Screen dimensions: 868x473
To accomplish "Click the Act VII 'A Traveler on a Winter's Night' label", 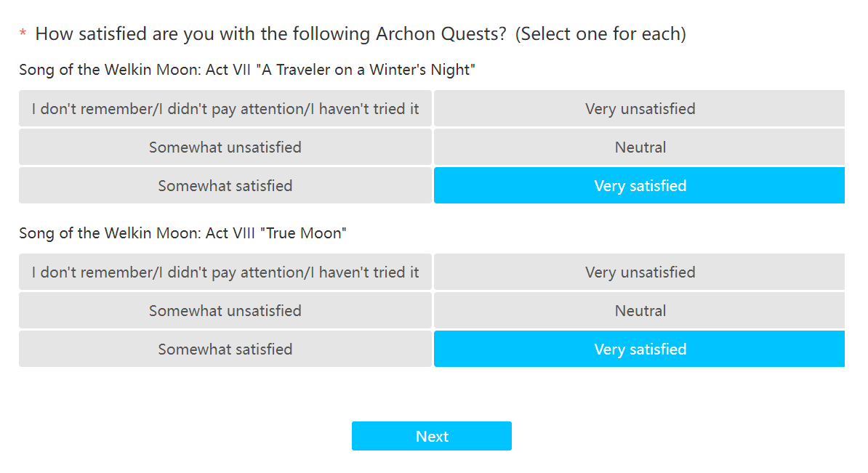I will click(x=247, y=70).
